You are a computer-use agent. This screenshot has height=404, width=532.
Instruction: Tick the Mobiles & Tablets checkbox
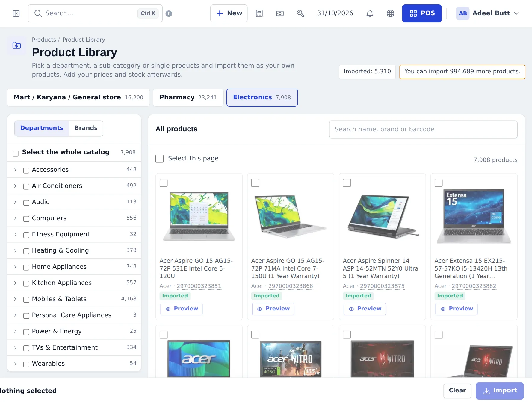coord(26,300)
